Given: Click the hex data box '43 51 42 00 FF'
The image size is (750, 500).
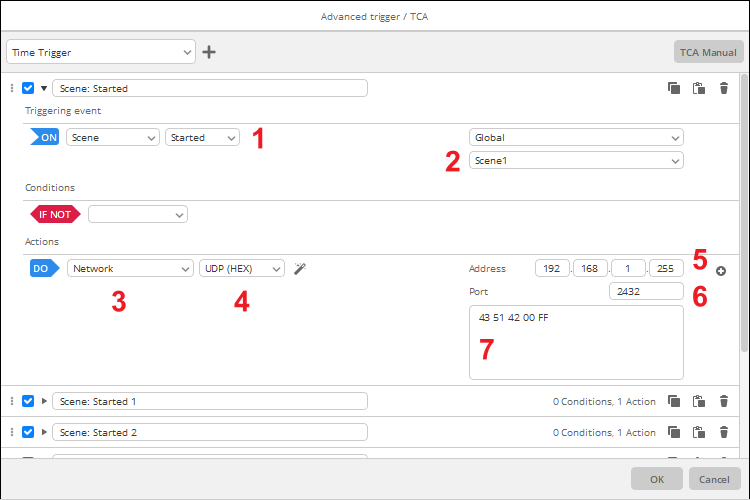Looking at the screenshot, I should click(576, 343).
